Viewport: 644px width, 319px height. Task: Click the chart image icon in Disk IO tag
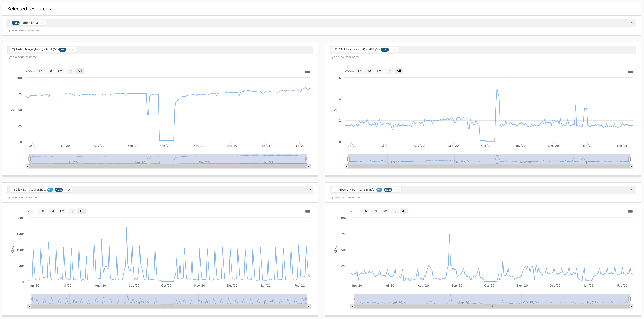pos(13,190)
